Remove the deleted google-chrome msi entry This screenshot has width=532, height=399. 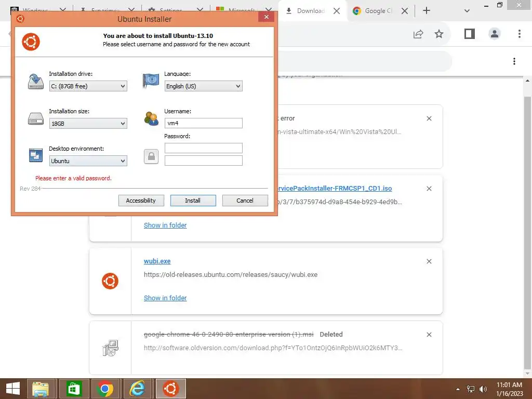[x=429, y=335]
